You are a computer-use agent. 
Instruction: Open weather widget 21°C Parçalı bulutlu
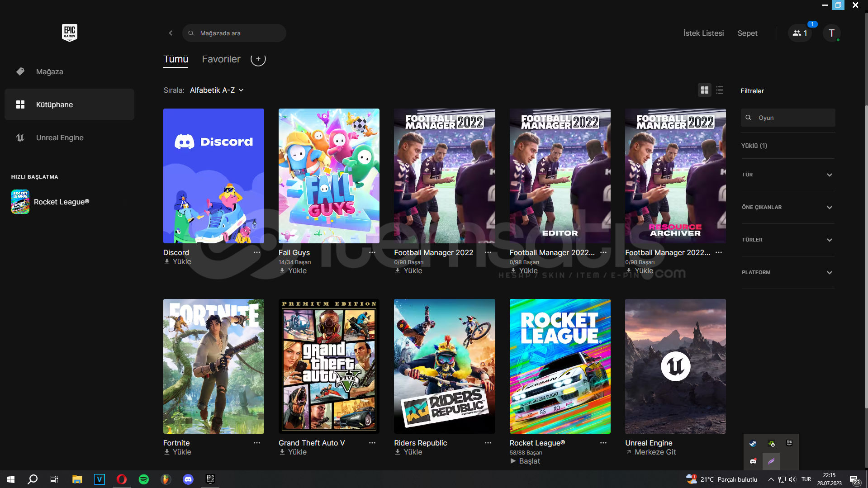722,479
